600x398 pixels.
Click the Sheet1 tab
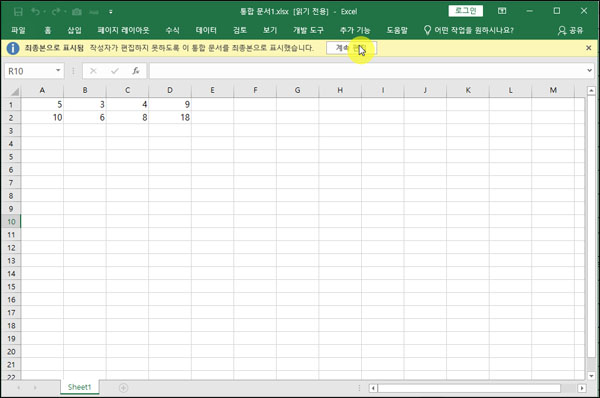80,387
